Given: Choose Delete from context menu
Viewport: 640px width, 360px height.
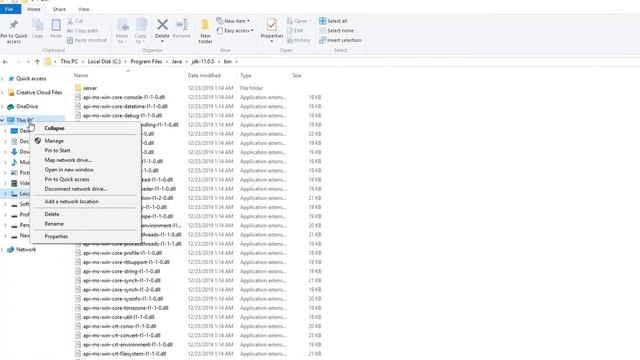Looking at the screenshot, I should click(x=52, y=214).
